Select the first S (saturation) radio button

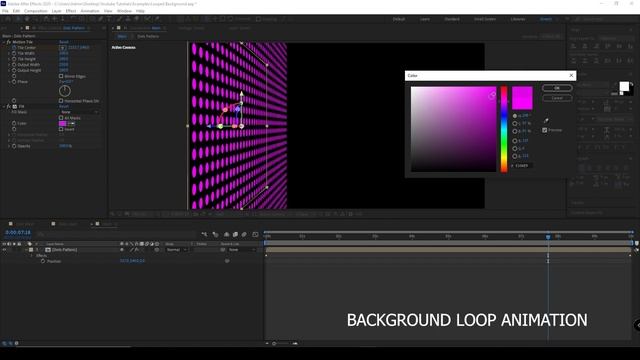(x=515, y=123)
